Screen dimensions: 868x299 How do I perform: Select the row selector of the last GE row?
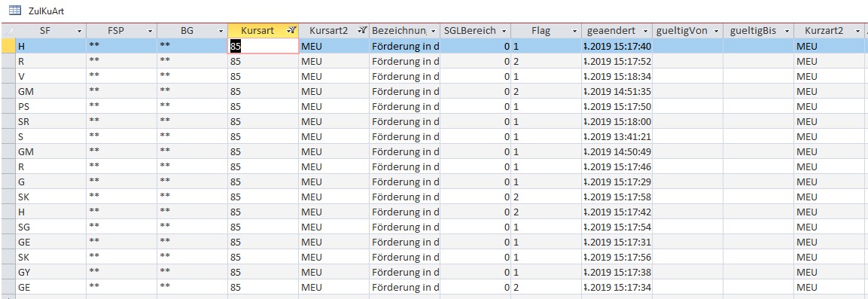tap(8, 288)
